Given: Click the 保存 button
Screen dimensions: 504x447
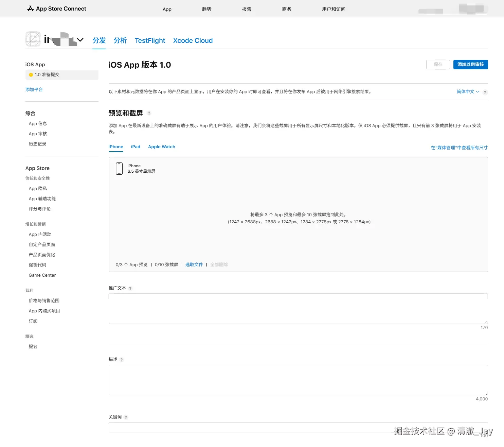Looking at the screenshot, I should [x=438, y=65].
